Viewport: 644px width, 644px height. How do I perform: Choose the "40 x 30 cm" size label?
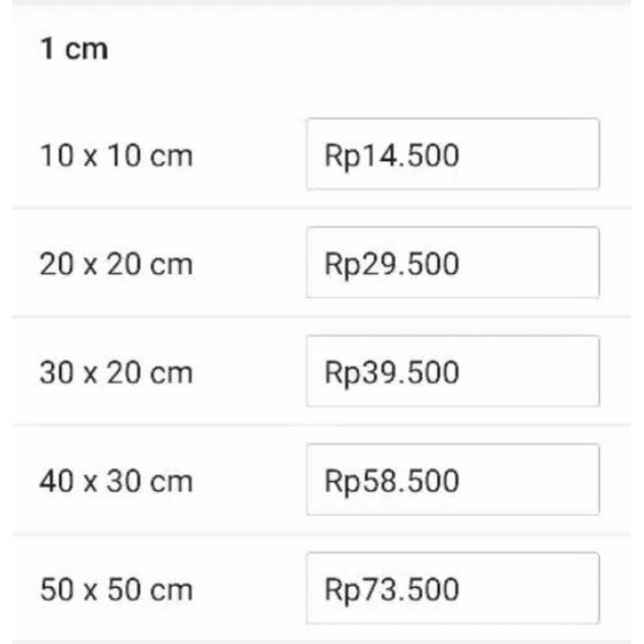point(116,481)
